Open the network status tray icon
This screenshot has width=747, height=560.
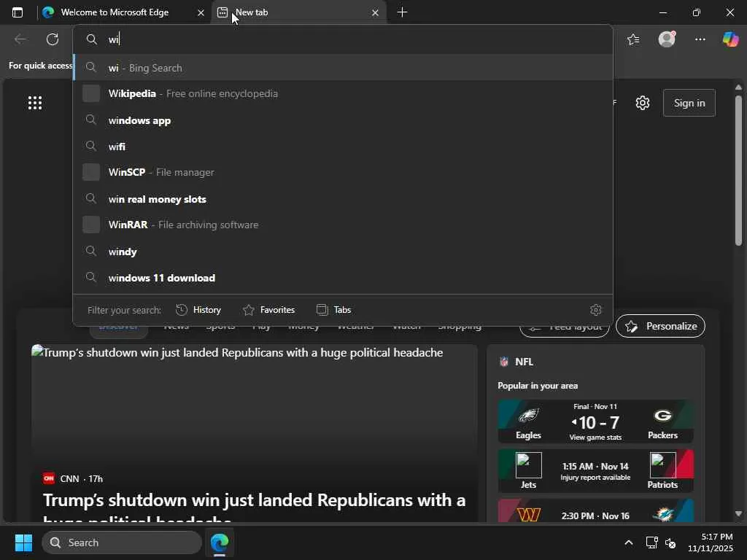pyautogui.click(x=651, y=542)
